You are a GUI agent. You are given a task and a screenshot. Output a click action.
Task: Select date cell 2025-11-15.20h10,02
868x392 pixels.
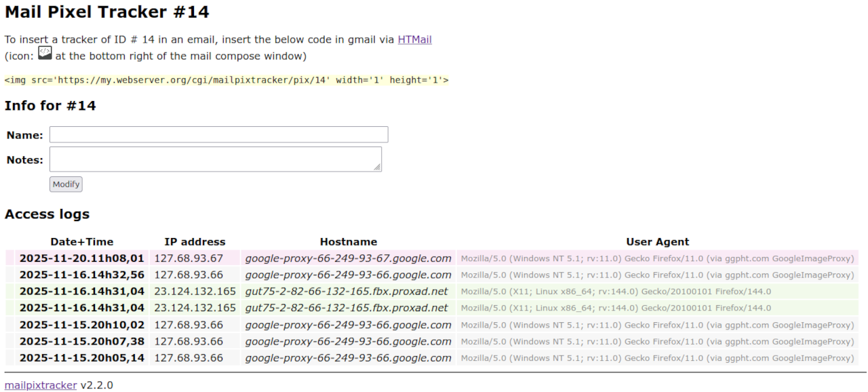click(82, 325)
